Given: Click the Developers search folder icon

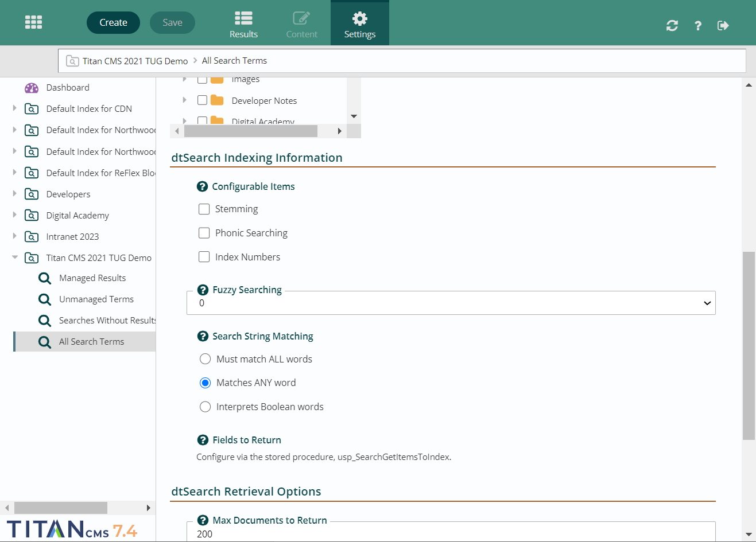Looking at the screenshot, I should coord(32,194).
